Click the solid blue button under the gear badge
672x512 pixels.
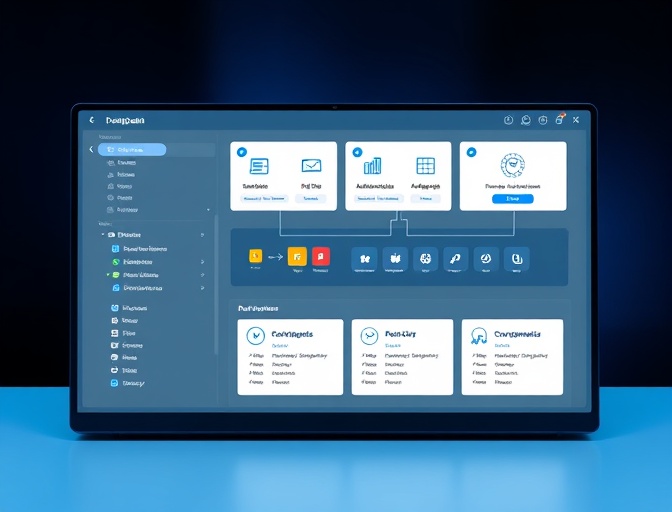coord(513,199)
